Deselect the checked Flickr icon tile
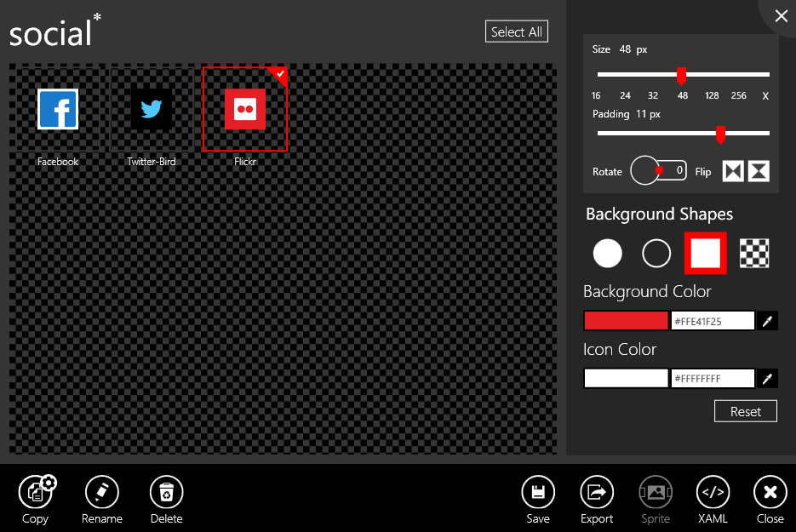This screenshot has height=532, width=796. coord(245,109)
